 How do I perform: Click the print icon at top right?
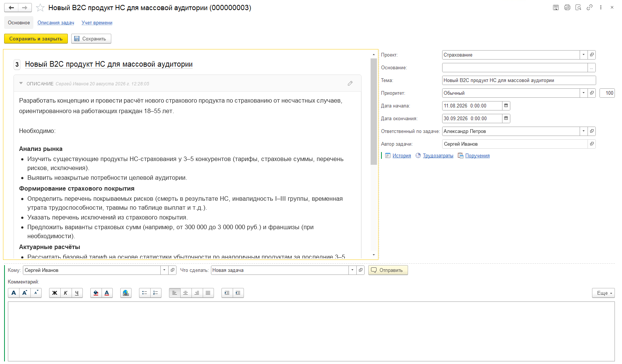(567, 7)
